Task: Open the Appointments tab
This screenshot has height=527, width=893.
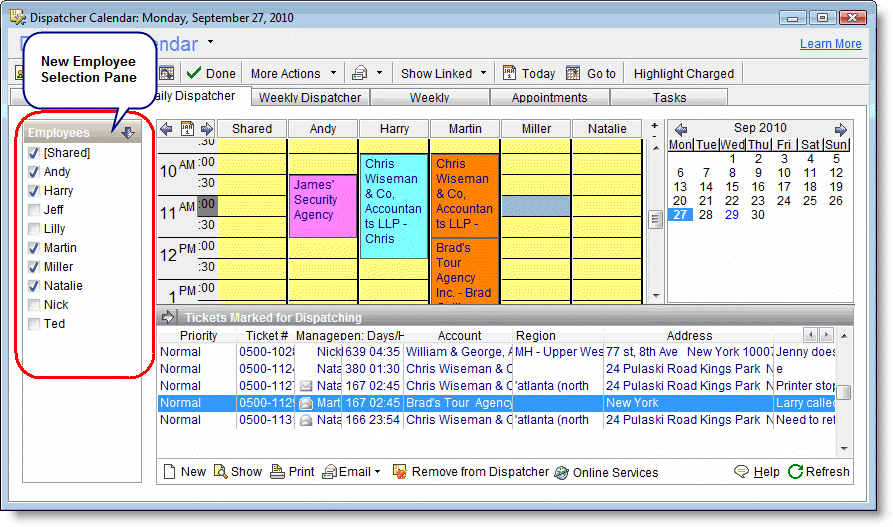Action: pyautogui.click(x=549, y=97)
